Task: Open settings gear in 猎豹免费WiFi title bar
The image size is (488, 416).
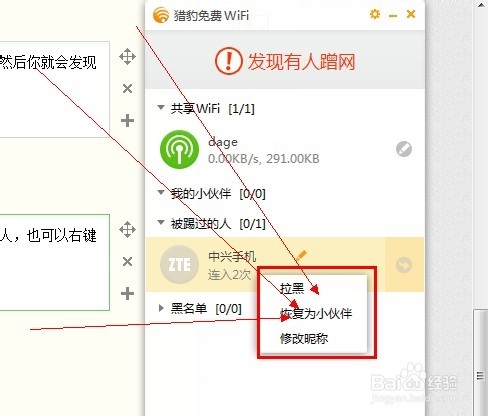Action: point(375,14)
